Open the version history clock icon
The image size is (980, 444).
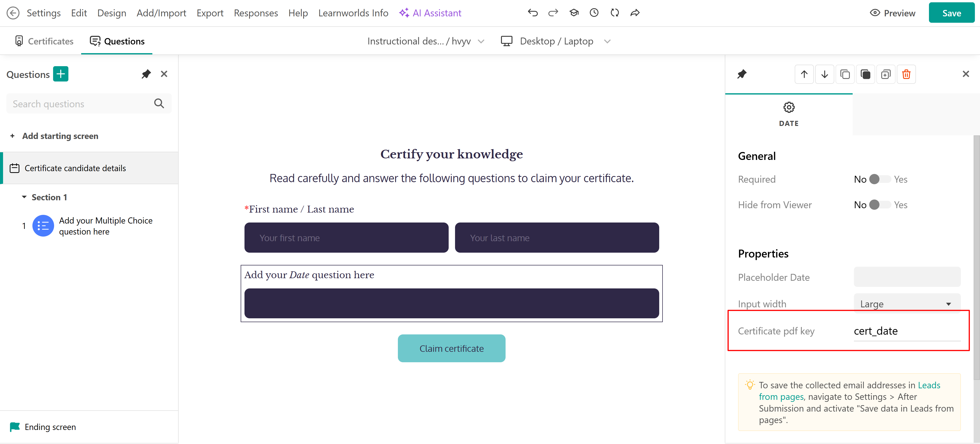[x=594, y=13]
